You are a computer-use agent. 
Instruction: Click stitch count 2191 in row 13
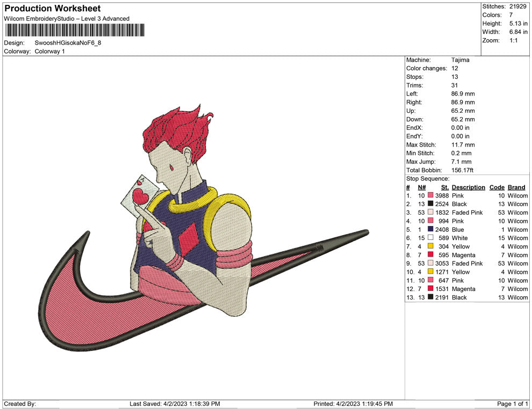(442, 297)
